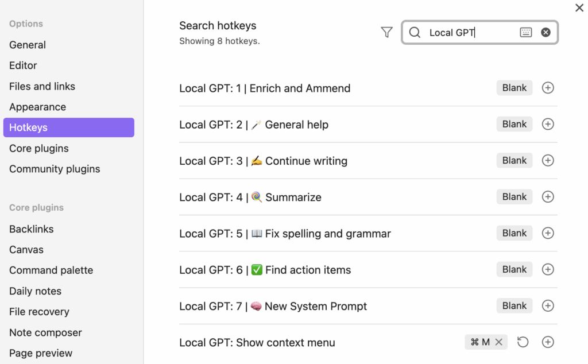
Task: Select the Hotkeys settings tab
Action: pos(69,127)
